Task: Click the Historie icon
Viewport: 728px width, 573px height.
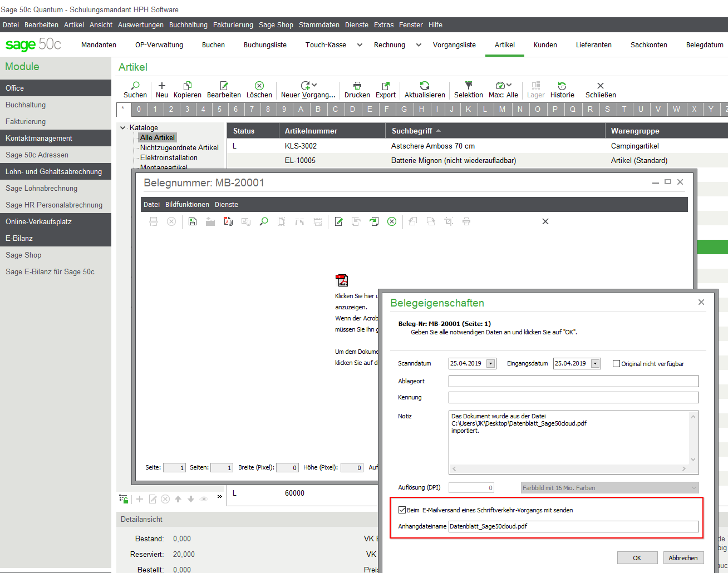Action: pyautogui.click(x=562, y=86)
